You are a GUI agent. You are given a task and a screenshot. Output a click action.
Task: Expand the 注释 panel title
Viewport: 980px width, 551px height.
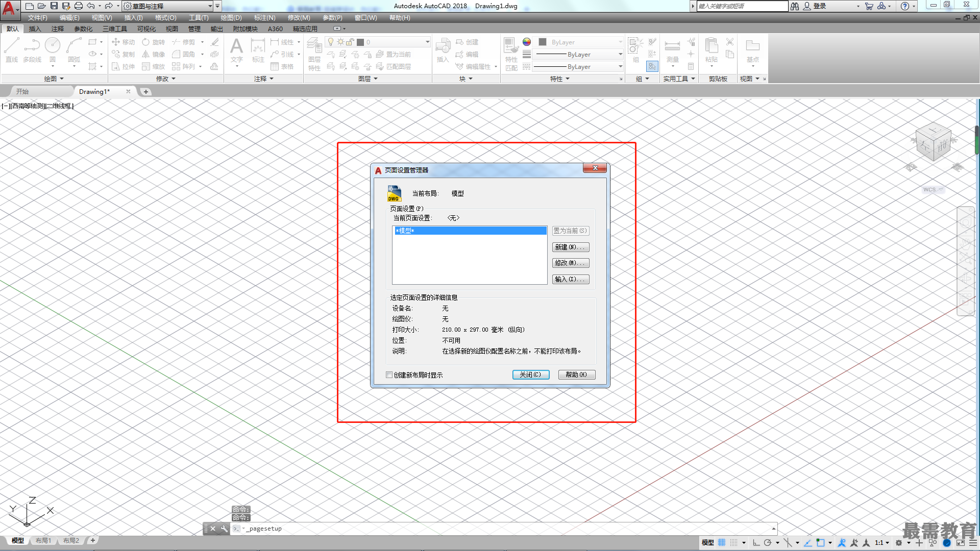(264, 79)
